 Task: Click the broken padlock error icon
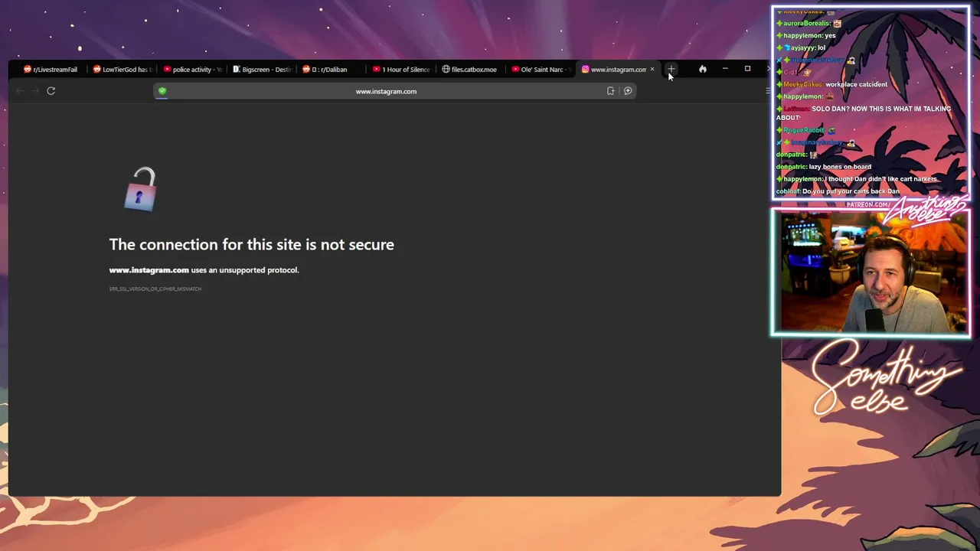point(140,189)
